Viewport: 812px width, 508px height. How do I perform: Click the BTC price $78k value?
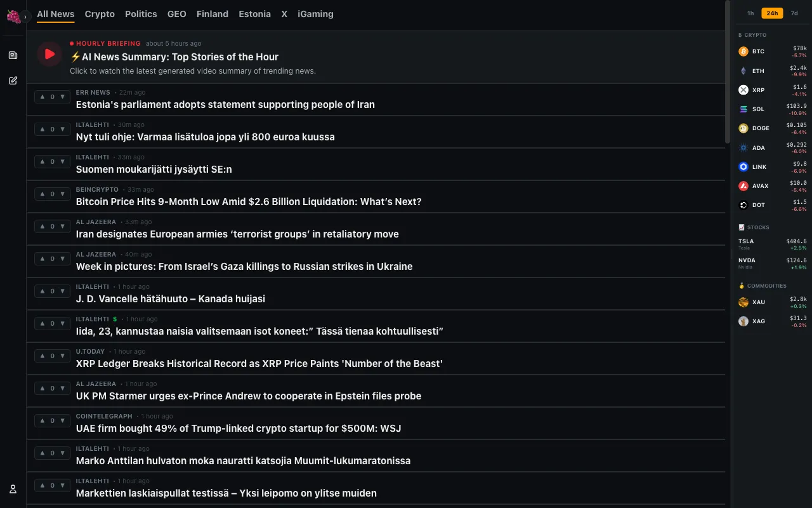pos(800,48)
